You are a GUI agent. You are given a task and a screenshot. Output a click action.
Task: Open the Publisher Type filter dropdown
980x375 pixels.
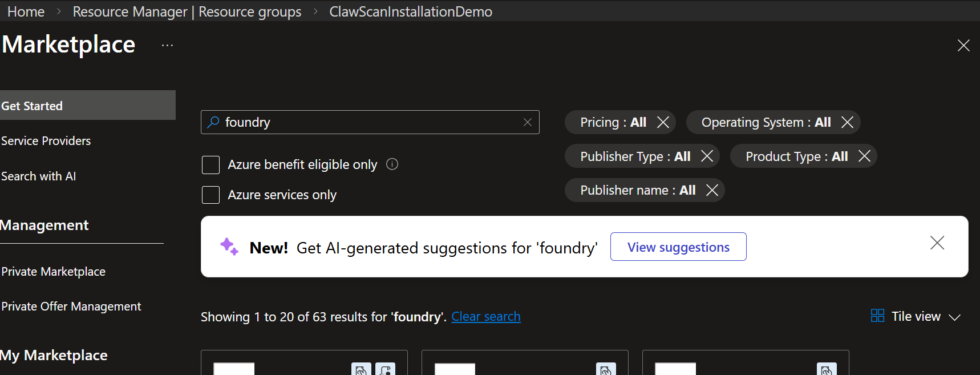click(635, 156)
